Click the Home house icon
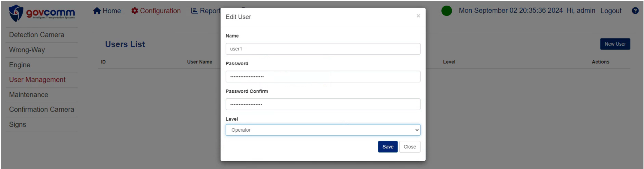The height and width of the screenshot is (169, 644). [97, 11]
